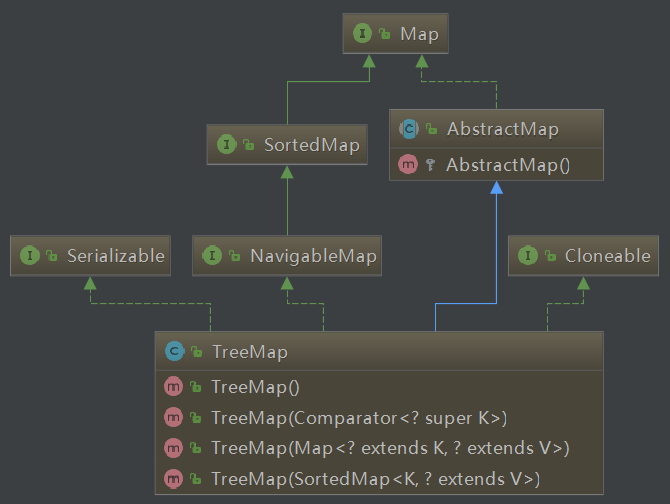
Task: Click the public lock icon on SortedMap node
Action: [x=249, y=145]
